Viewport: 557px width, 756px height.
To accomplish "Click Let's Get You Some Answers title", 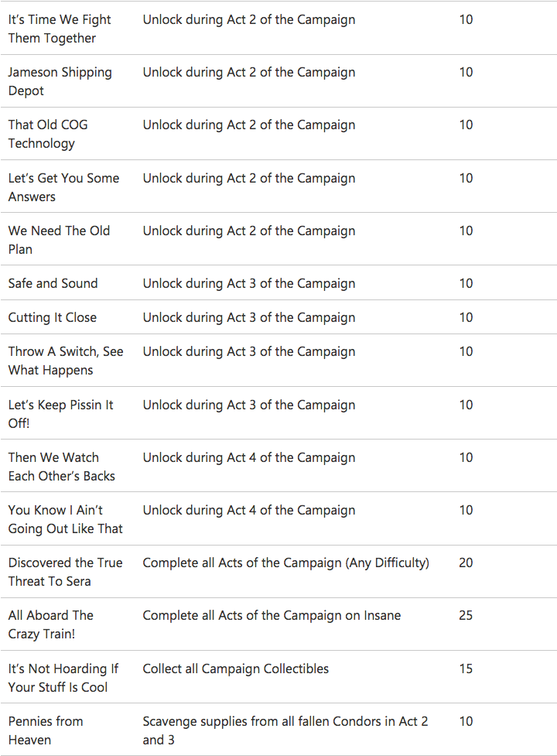I will (63, 187).
